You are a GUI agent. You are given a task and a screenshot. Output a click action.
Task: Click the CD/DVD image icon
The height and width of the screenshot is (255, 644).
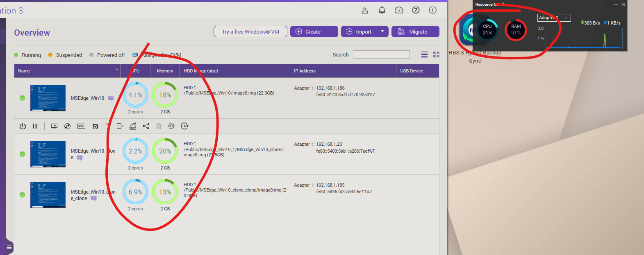point(68,126)
